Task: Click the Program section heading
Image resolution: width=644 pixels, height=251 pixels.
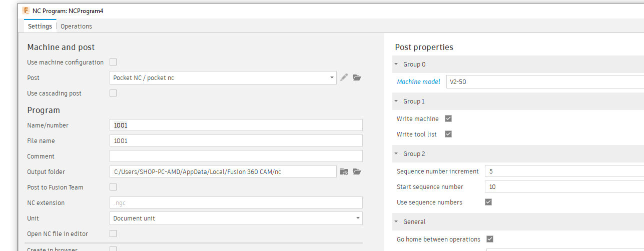Action: tap(44, 110)
